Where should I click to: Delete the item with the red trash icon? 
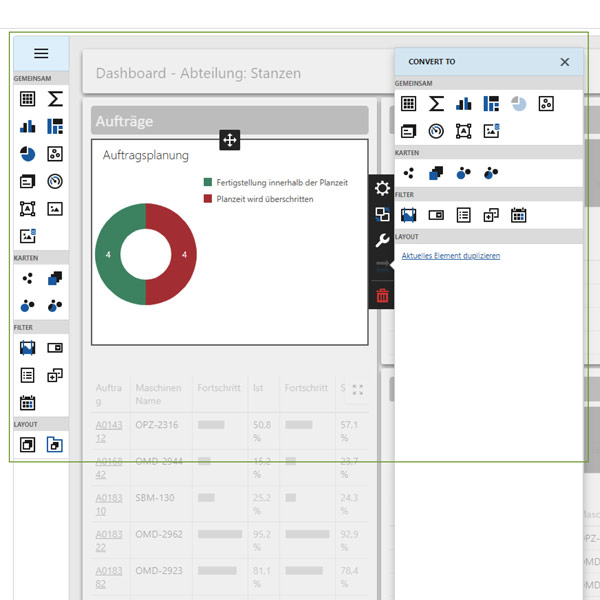click(382, 295)
